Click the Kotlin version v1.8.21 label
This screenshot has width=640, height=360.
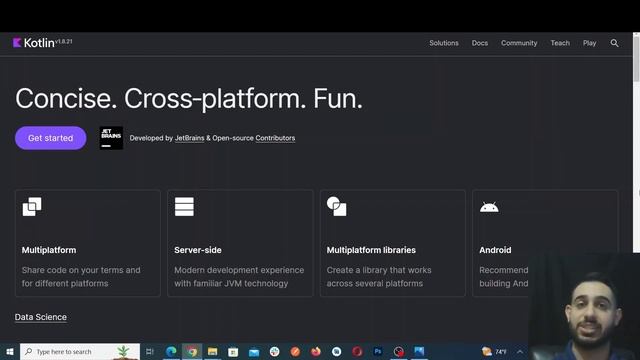64,41
